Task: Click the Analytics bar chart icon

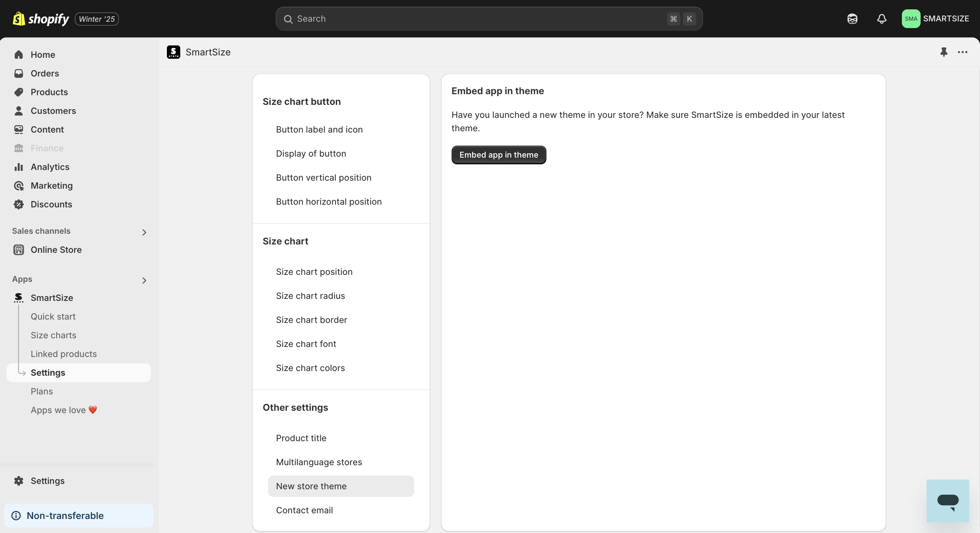Action: point(19,167)
